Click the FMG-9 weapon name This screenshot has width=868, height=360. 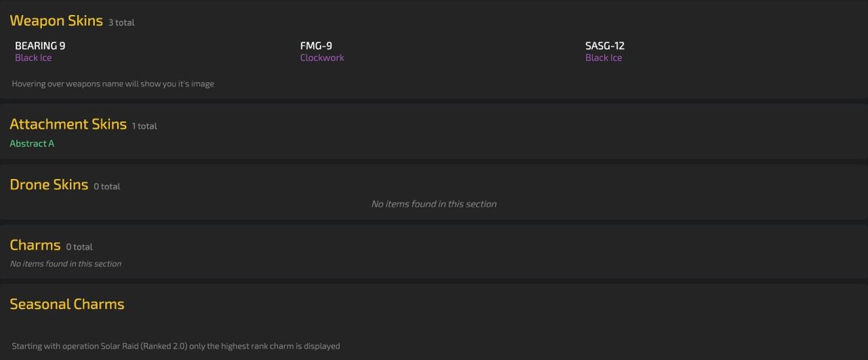[316, 45]
